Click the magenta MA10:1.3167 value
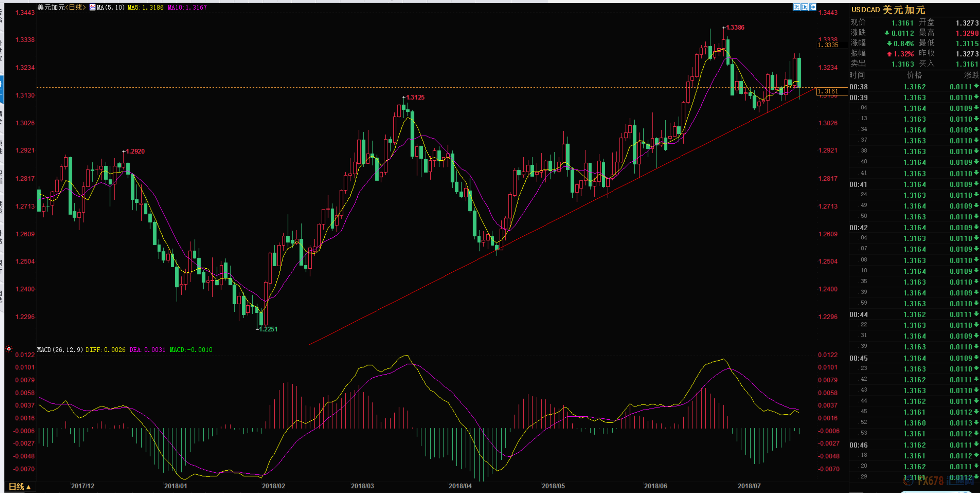This screenshot has width=980, height=493. (187, 7)
